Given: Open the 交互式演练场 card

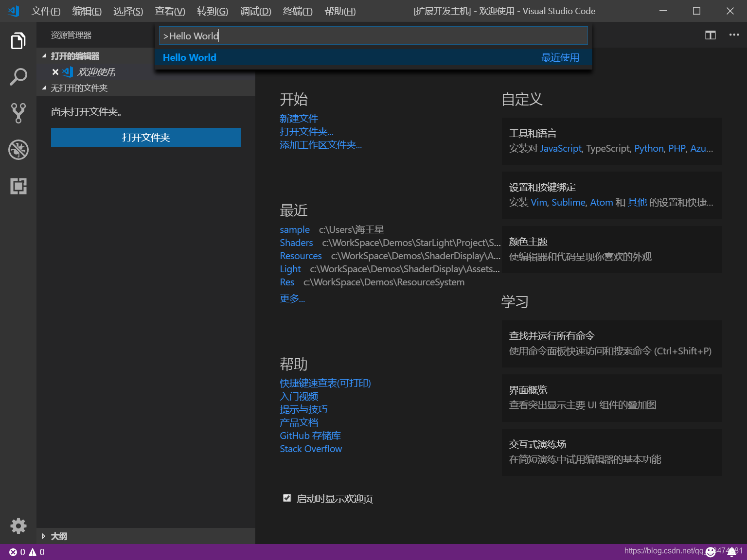Looking at the screenshot, I should pyautogui.click(x=611, y=452).
